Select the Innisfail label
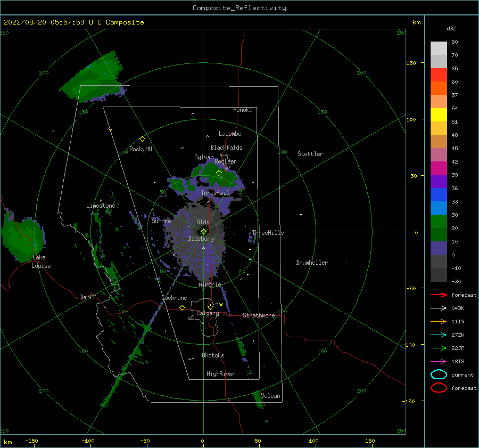The image size is (479, 448). point(215,193)
